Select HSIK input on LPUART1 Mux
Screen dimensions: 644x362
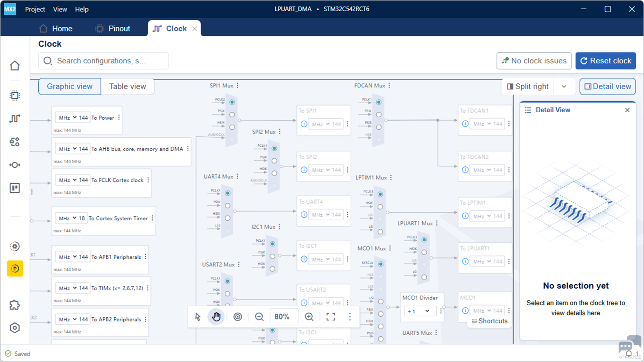pyautogui.click(x=424, y=252)
